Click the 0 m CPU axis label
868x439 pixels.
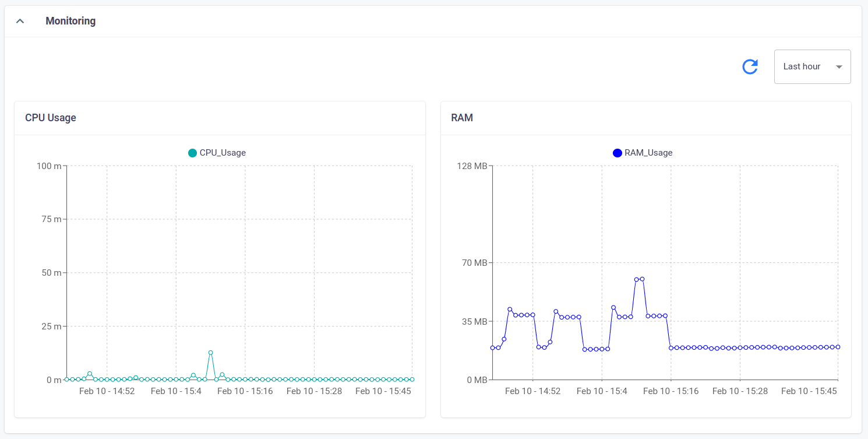[x=54, y=380]
